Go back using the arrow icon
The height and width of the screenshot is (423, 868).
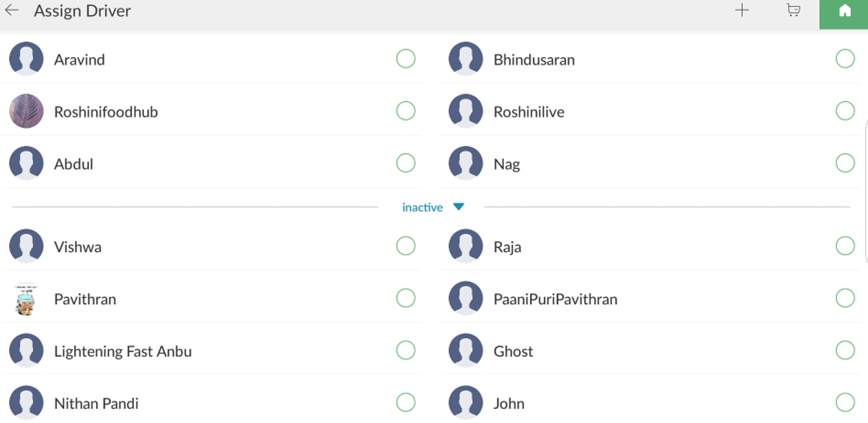coord(12,10)
